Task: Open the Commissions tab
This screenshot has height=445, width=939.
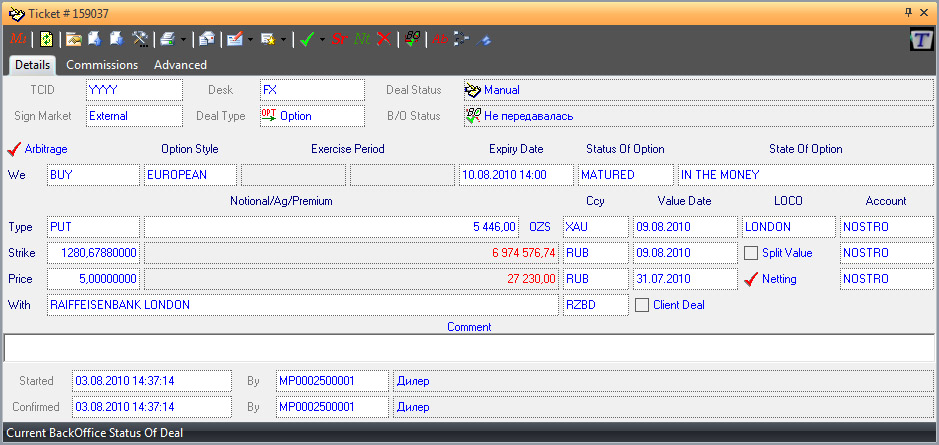Action: [x=102, y=65]
